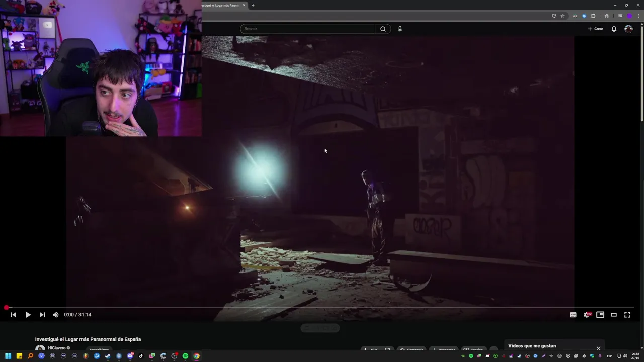This screenshot has height=362, width=644.
Task: Close 'Vídeos que me gustan' panel
Action: (x=598, y=348)
